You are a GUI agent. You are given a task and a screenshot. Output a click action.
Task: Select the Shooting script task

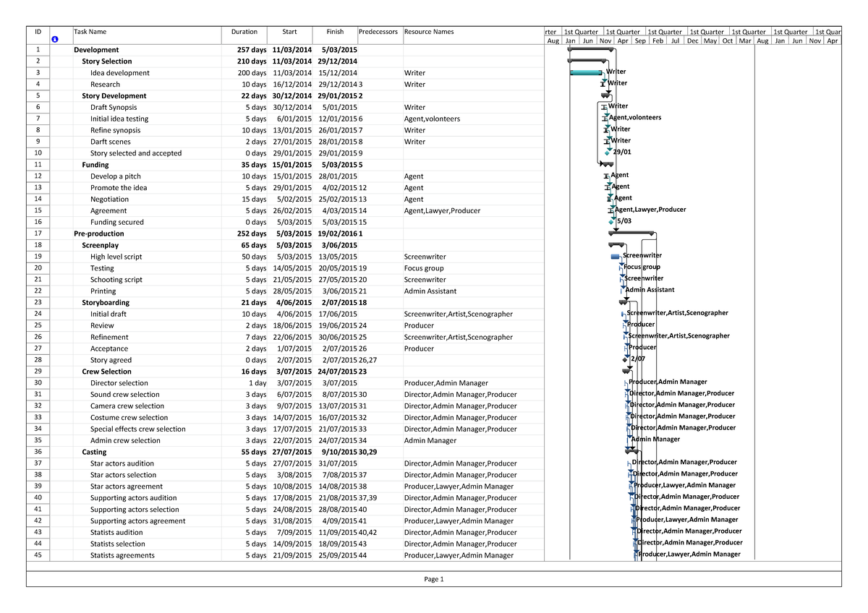pos(116,280)
